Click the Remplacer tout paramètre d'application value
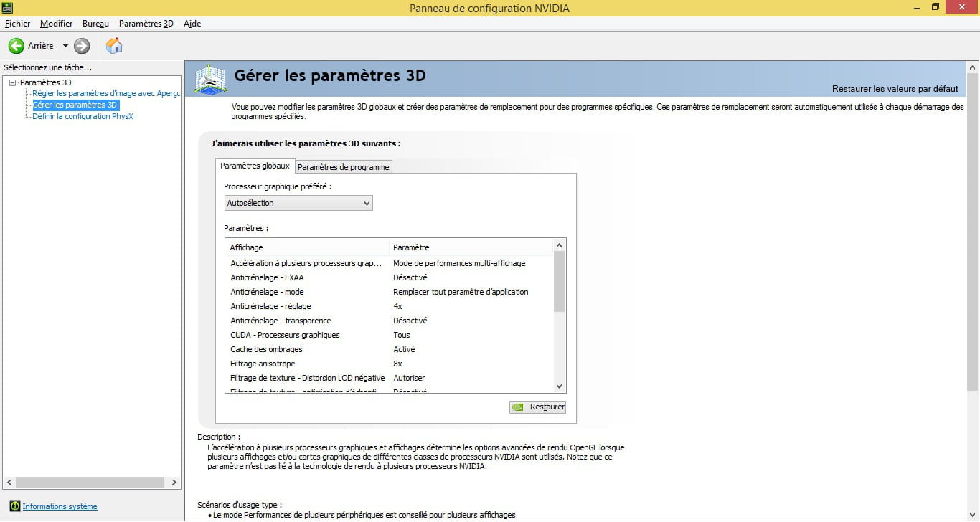980x522 pixels. coord(461,292)
